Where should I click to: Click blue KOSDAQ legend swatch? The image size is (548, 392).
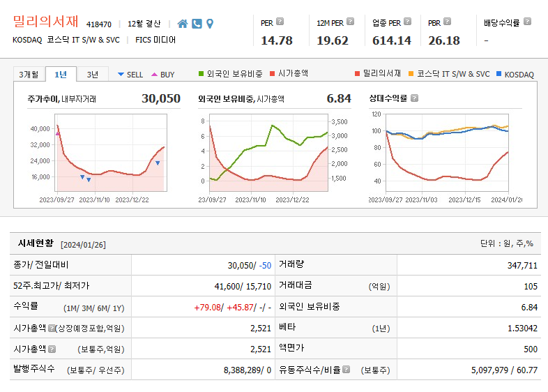(498, 74)
